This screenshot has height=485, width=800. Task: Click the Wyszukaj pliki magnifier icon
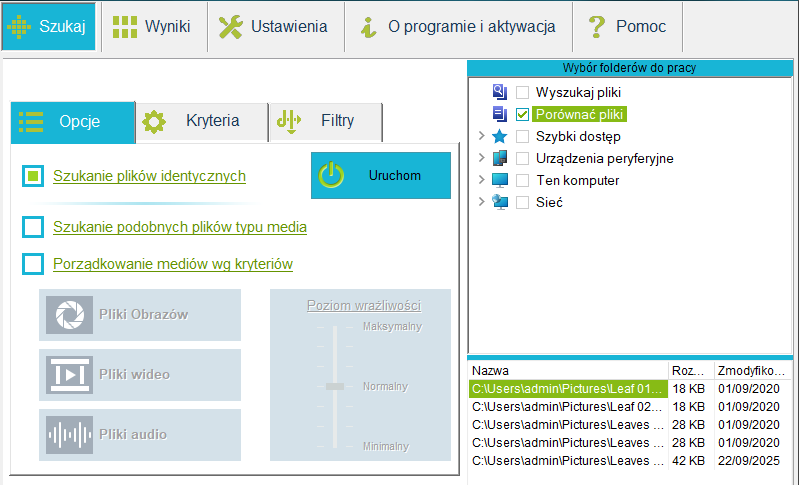[499, 92]
